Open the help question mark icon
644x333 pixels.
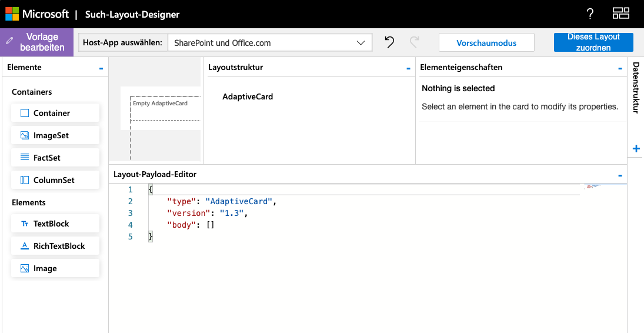pyautogui.click(x=590, y=14)
